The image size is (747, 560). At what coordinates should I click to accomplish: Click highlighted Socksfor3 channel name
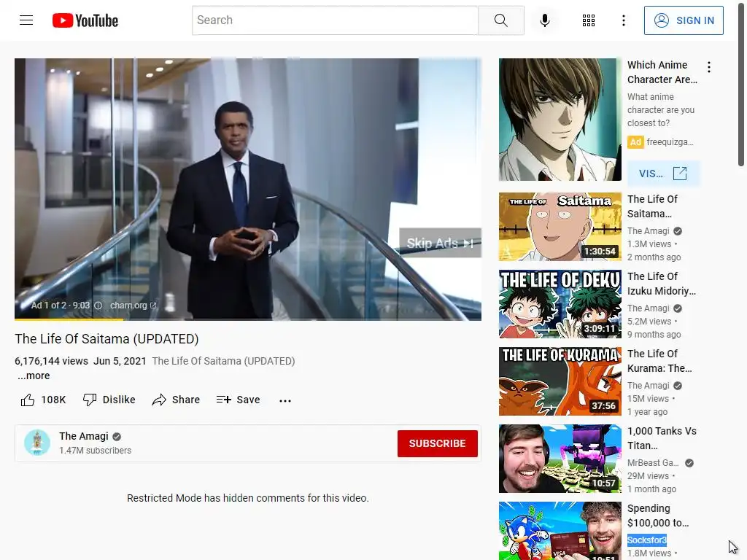pos(647,540)
